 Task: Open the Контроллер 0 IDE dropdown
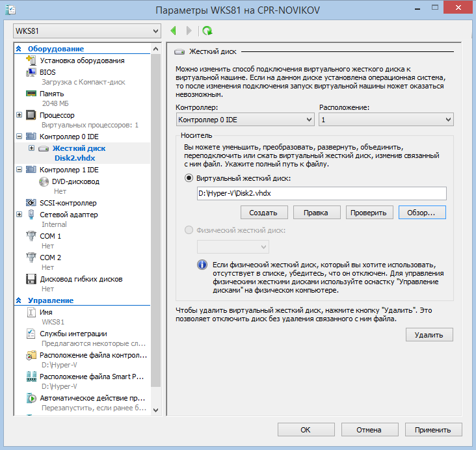(x=245, y=120)
